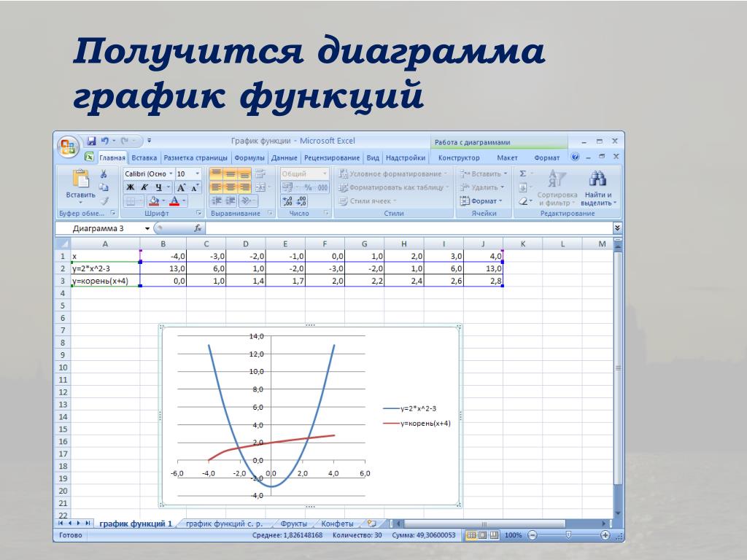Click the zoom slider handle
The height and width of the screenshot is (560, 747).
[x=568, y=535]
